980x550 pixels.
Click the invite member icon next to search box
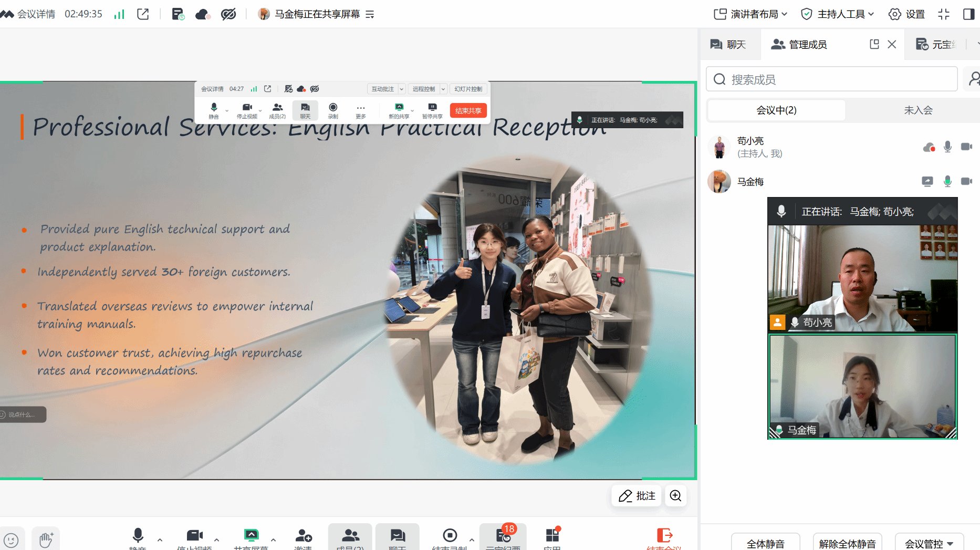(974, 79)
